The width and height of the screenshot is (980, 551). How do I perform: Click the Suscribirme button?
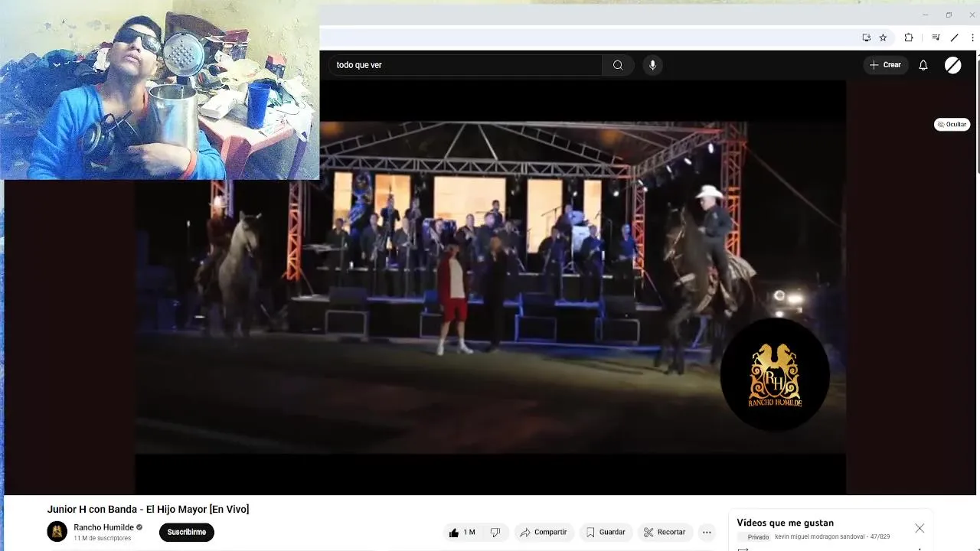tap(187, 532)
